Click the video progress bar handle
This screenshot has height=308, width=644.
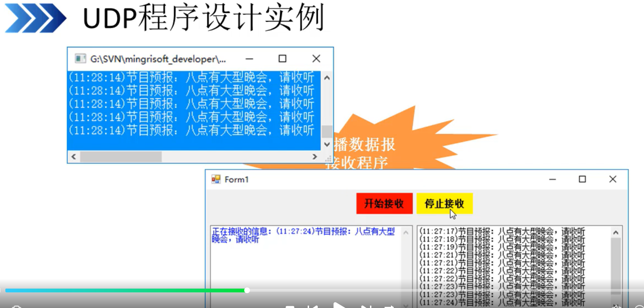(x=247, y=290)
